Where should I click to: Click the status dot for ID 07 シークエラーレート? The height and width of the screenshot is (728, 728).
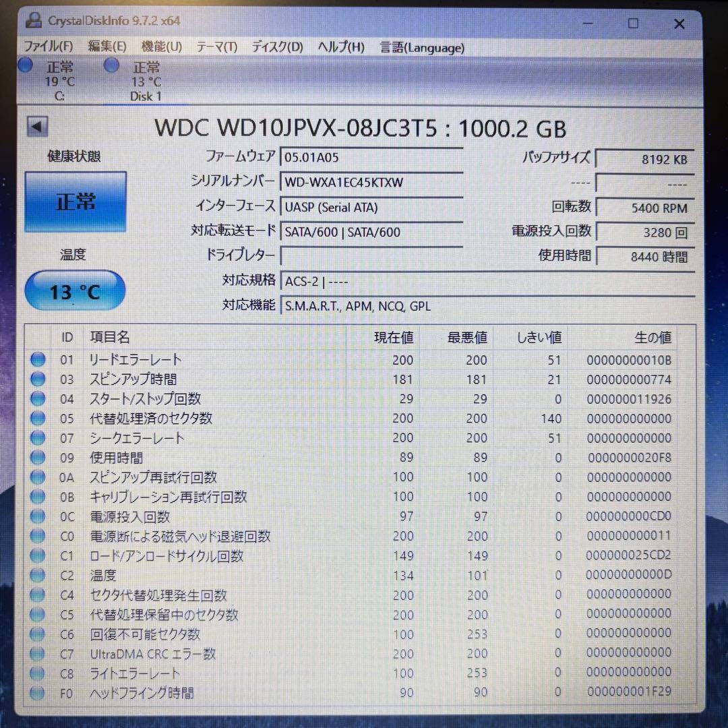pyautogui.click(x=38, y=437)
